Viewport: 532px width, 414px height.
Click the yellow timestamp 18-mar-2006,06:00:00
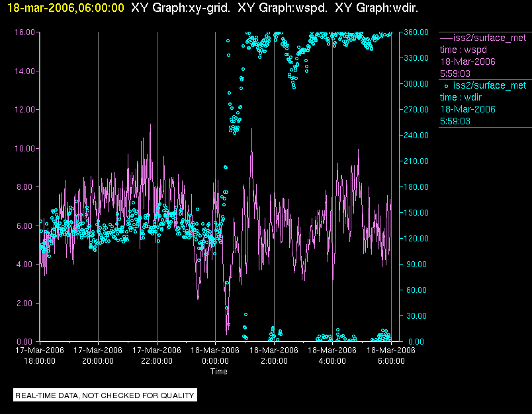66,7
